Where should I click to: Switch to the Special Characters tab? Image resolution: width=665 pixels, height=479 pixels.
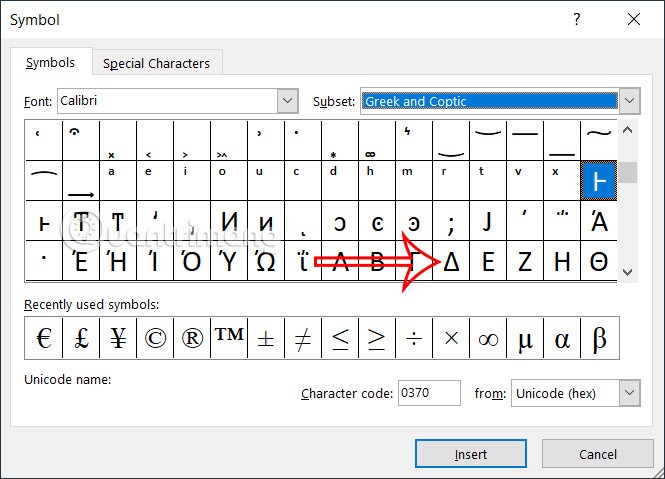(157, 63)
